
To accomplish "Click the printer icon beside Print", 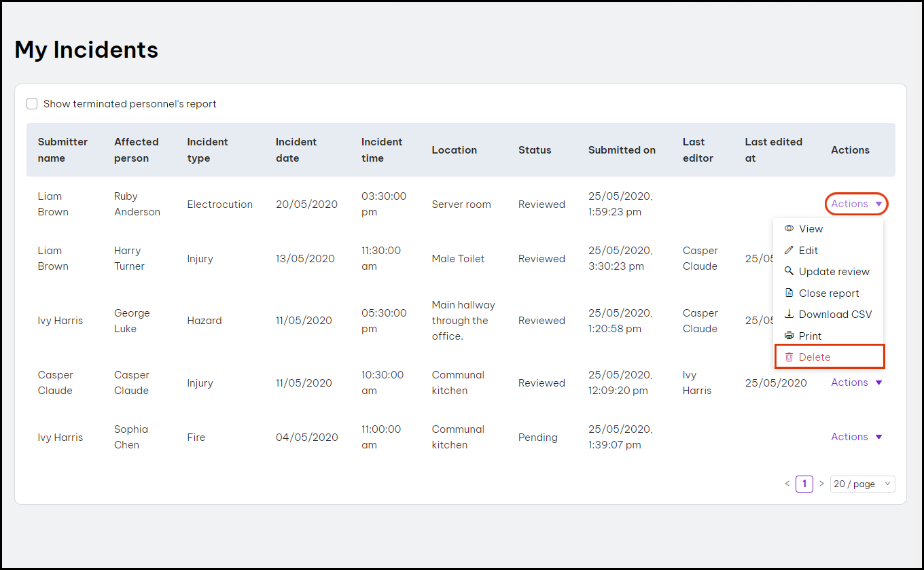I will tap(789, 336).
